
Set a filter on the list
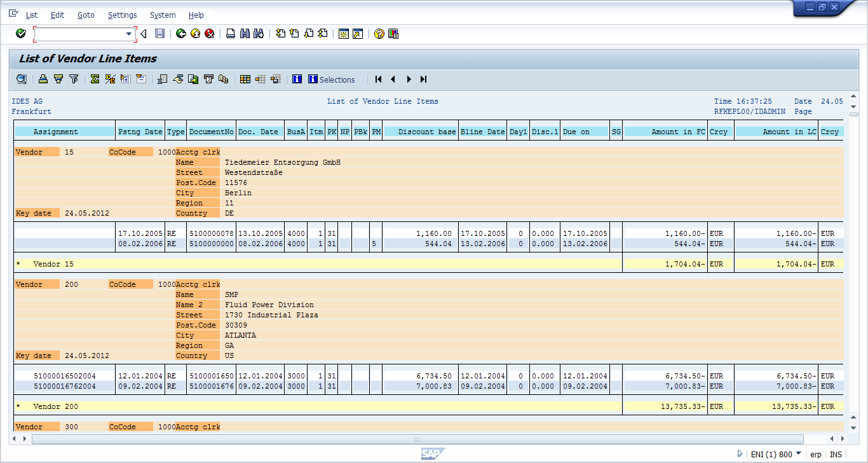coord(74,79)
